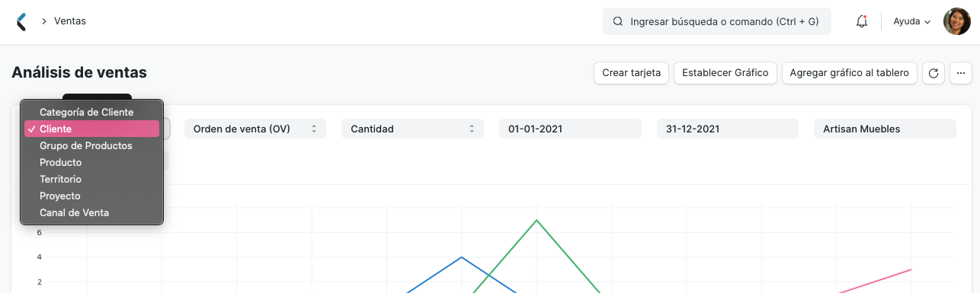Screen dimensions: 980x293
Task: Choose Grupo de Productos option
Action: (91, 145)
